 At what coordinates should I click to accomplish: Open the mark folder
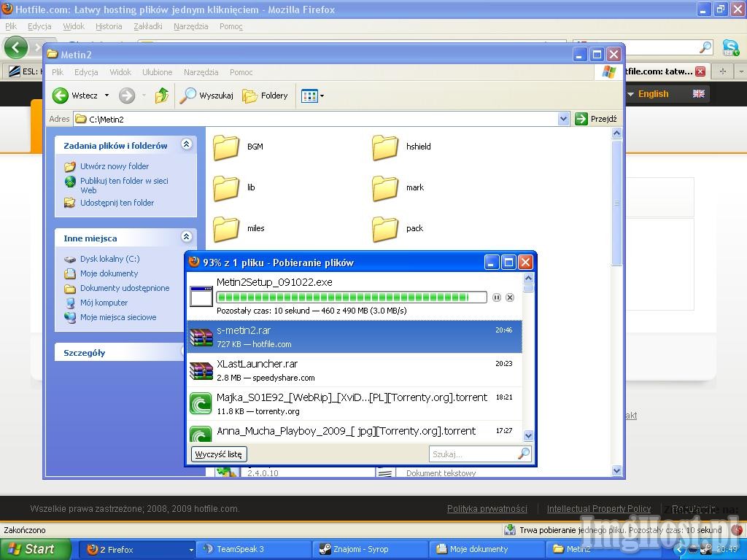tap(398, 187)
